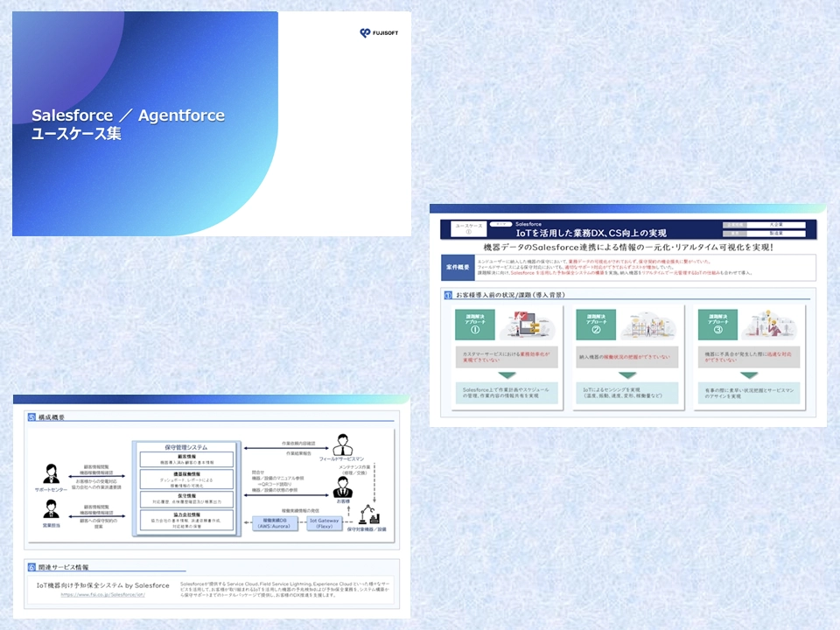Screen dimensions: 840x630
Task: Click the 稼働実績DB (AWS:Aurora) box
Action: [x=276, y=522]
